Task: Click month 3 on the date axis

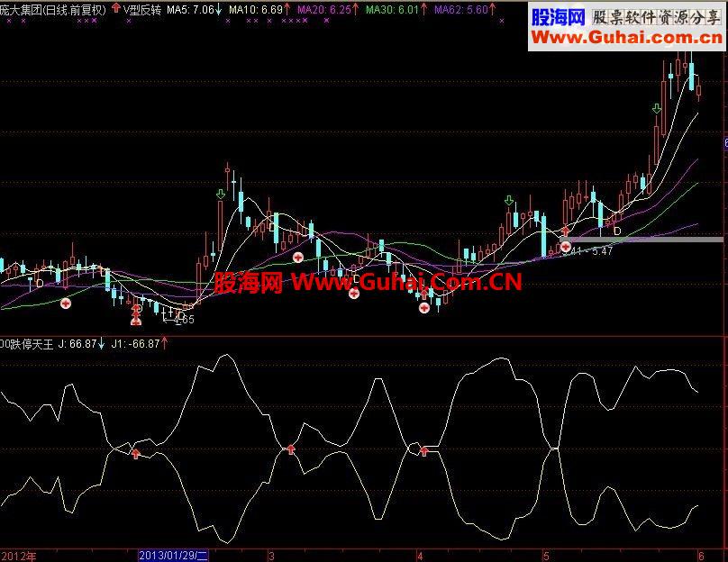Action: pos(271,556)
